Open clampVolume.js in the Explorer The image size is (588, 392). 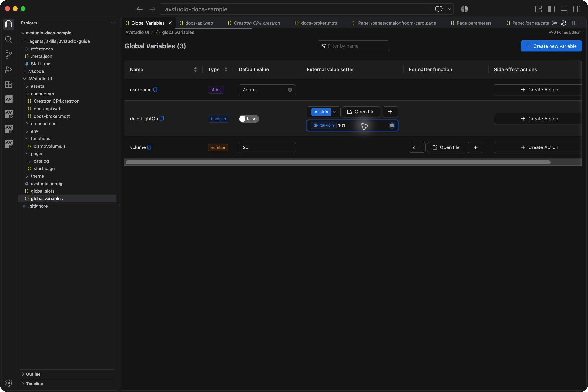pyautogui.click(x=49, y=146)
